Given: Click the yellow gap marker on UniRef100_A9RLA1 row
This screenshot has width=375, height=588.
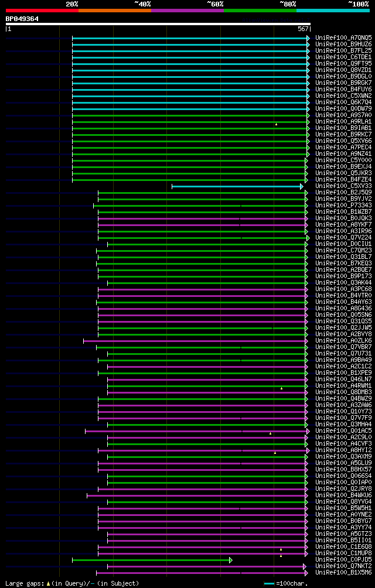Looking at the screenshot, I should click(277, 124).
